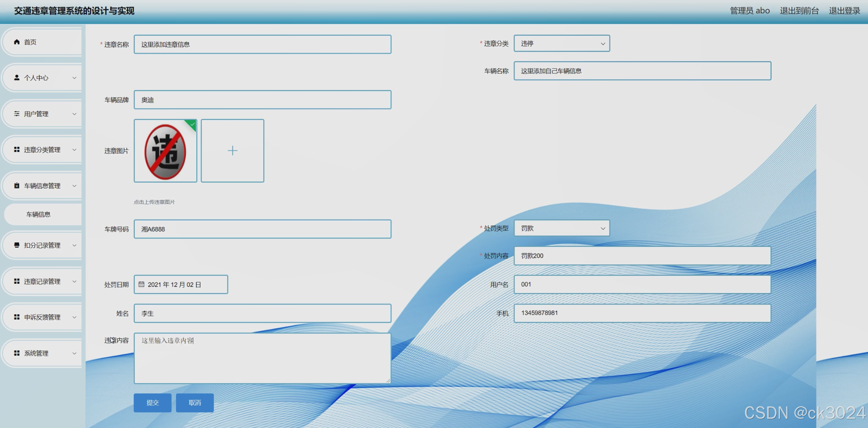Open the 车辆信息 submenu item
Screen dimensions: 868x428
[x=38, y=215]
